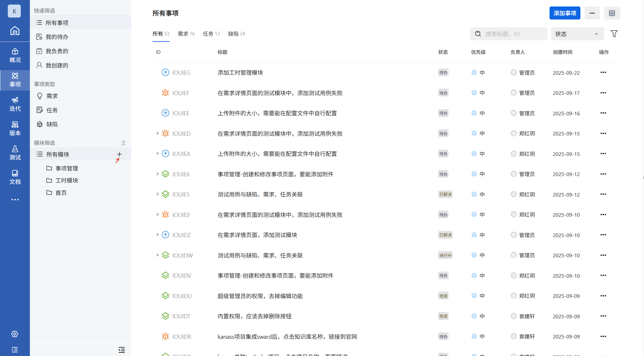
Task: Open the 状态 status dropdown
Action: point(577,34)
